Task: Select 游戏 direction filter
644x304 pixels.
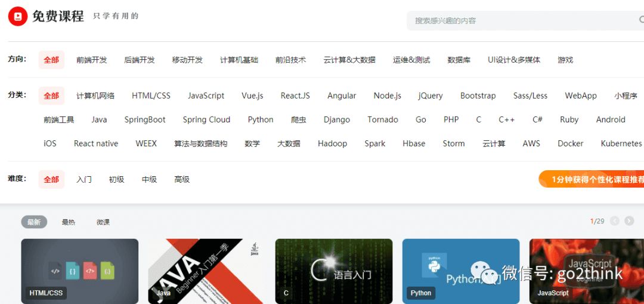Action: point(565,60)
